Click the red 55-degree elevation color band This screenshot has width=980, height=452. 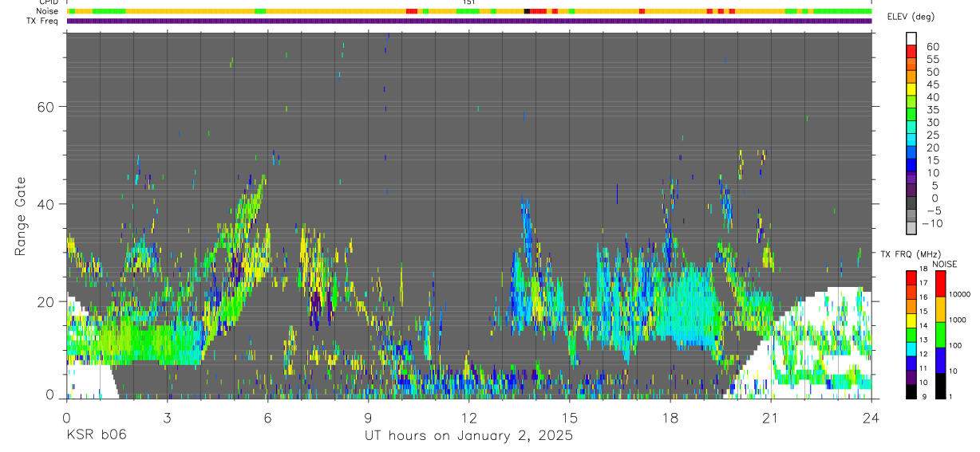[x=912, y=51]
